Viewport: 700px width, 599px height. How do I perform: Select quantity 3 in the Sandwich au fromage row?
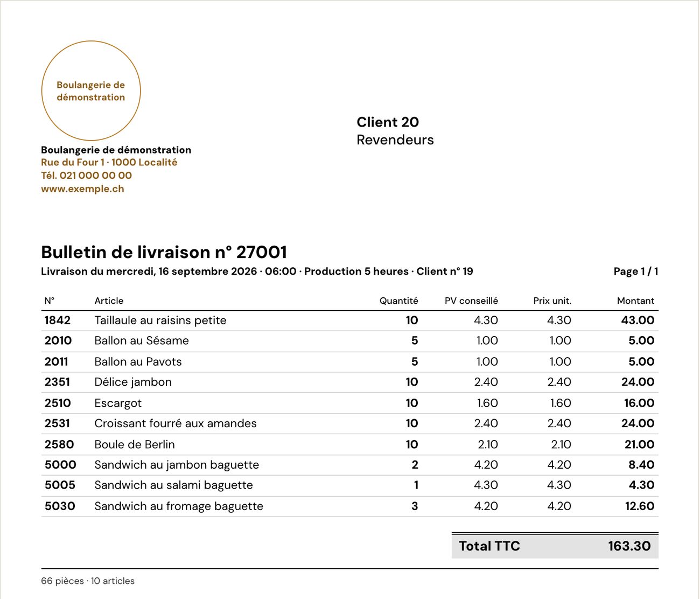point(415,506)
